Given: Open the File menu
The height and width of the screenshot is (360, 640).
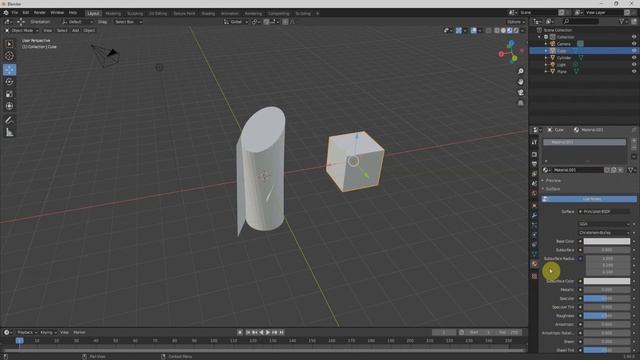Looking at the screenshot, I should click(x=15, y=13).
